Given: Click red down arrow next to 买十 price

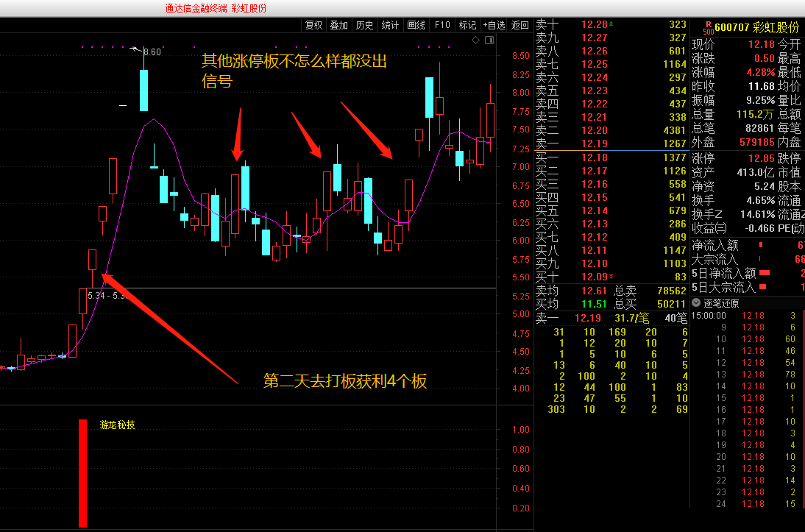Looking at the screenshot, I should pyautogui.click(x=611, y=277).
